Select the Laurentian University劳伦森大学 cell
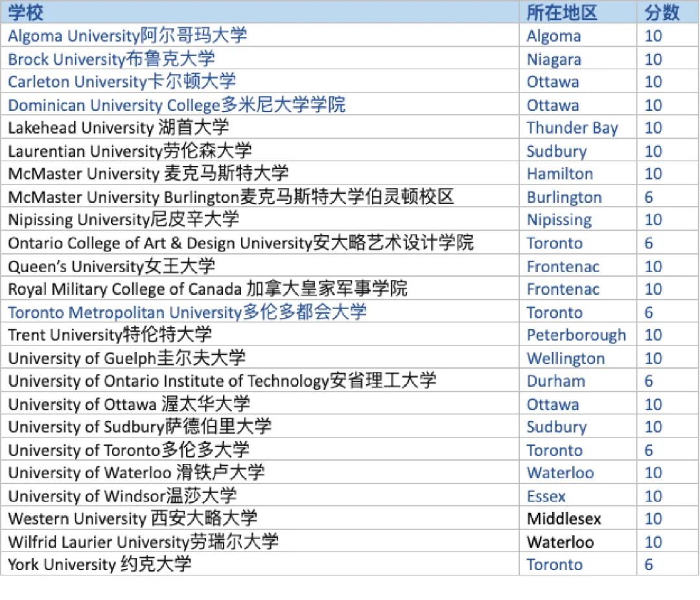Image resolution: width=700 pixels, height=600 pixels. pyautogui.click(x=260, y=150)
